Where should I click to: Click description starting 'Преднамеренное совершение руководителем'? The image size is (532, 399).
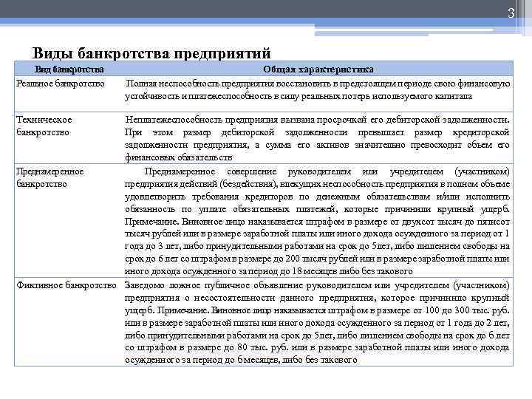click(x=317, y=221)
